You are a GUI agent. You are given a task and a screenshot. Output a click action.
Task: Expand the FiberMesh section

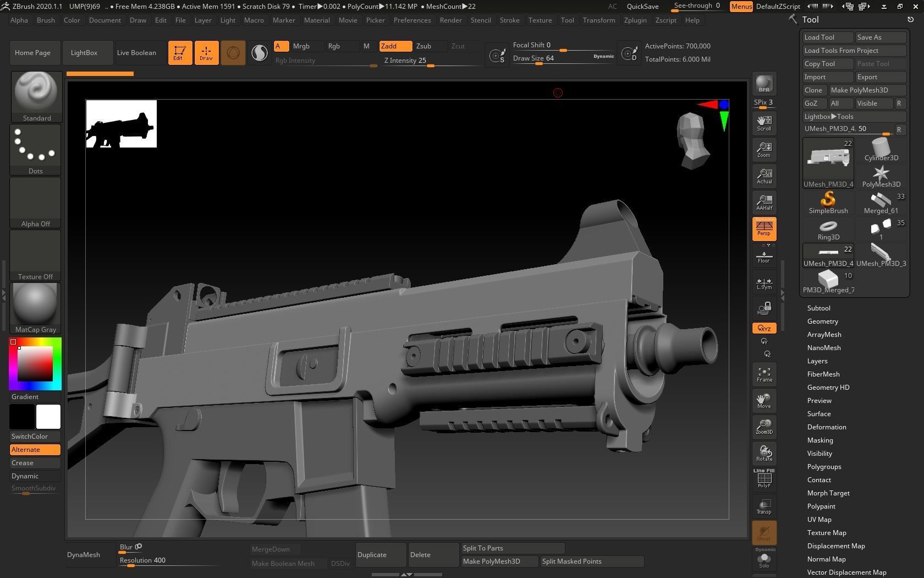[823, 374]
